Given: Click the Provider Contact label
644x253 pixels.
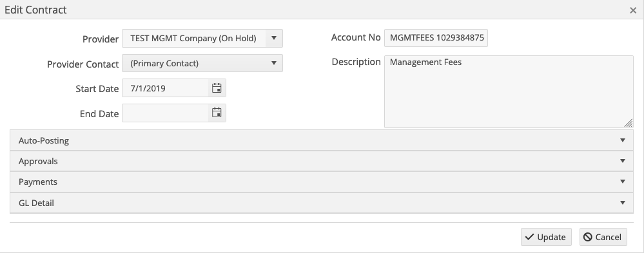Looking at the screenshot, I should point(83,64).
